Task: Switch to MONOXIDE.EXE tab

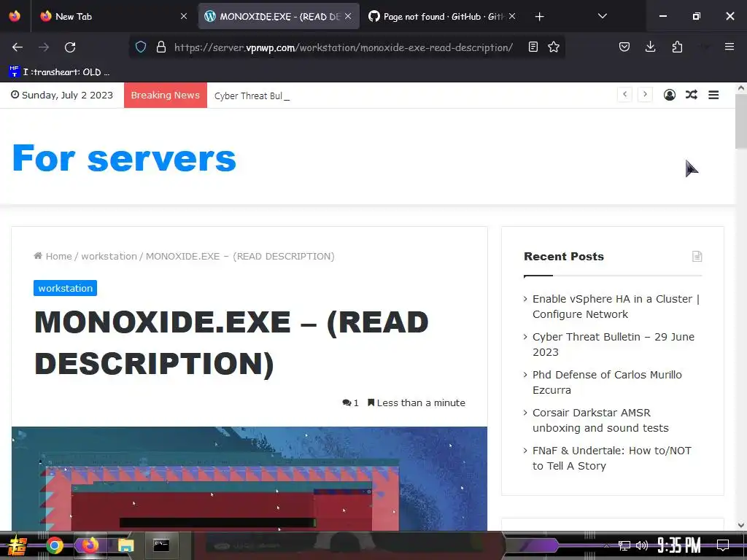Action: click(279, 16)
